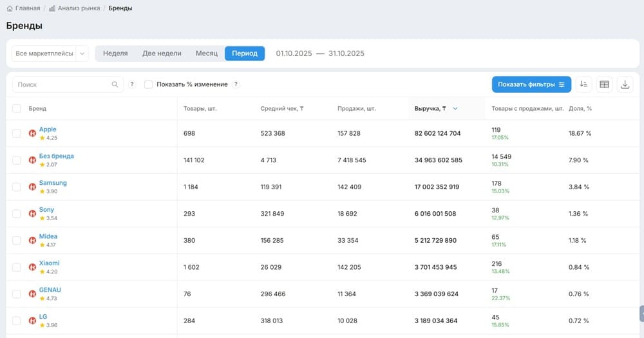Check the Sony row checkbox
Screen dimensions: 644x338
pyautogui.click(x=17, y=213)
